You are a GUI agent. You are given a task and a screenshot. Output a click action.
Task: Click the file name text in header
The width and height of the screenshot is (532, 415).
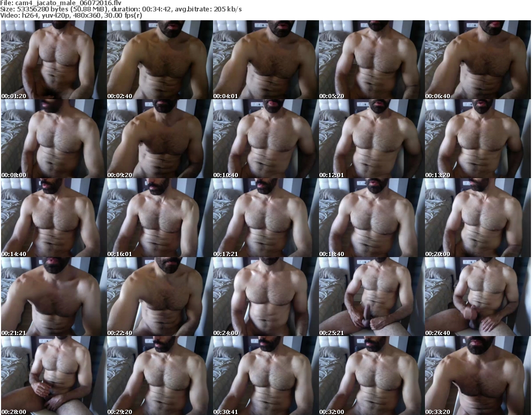61,3
